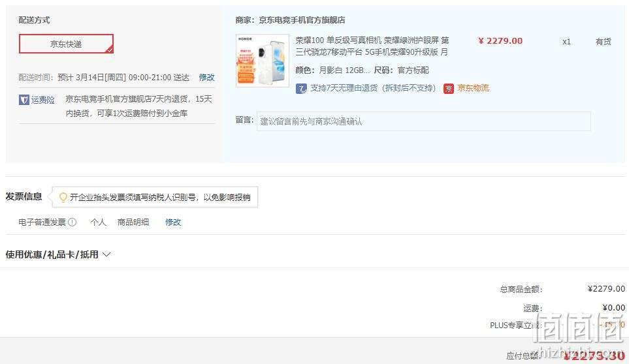Open the 荣耀100 product title
The height and width of the screenshot is (364, 629).
coord(372,46)
